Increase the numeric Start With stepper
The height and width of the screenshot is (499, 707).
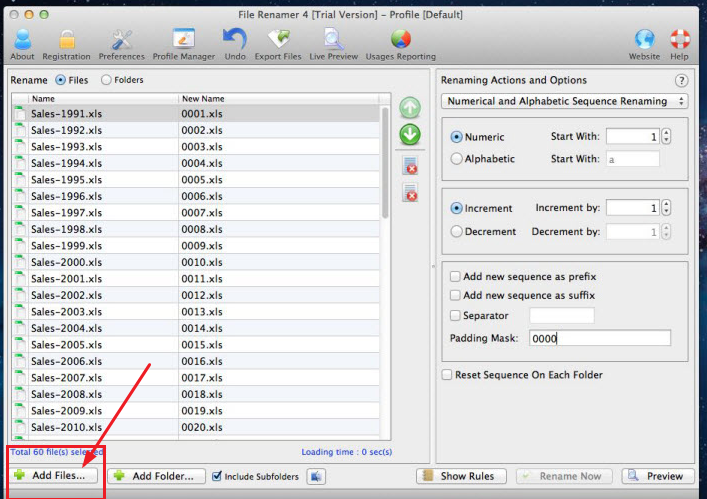pyautogui.click(x=667, y=133)
